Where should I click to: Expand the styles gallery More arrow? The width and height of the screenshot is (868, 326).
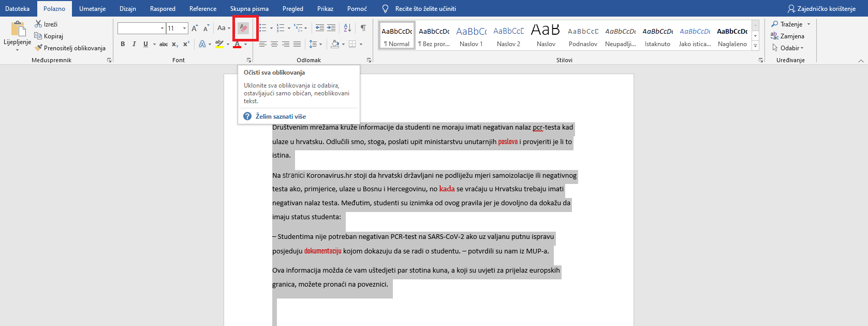(756, 46)
